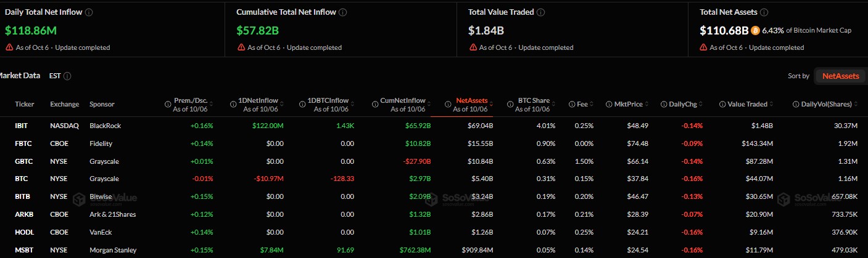Click the Sponsor column header

coord(102,105)
